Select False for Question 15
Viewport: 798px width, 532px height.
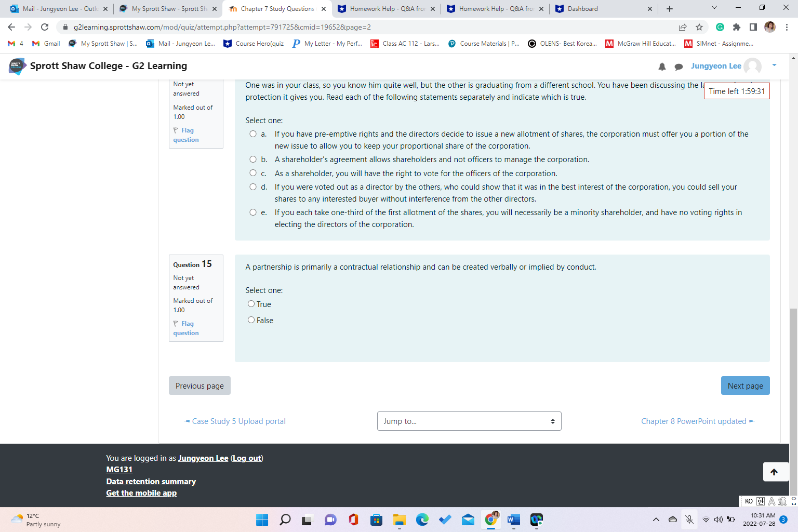coord(251,320)
